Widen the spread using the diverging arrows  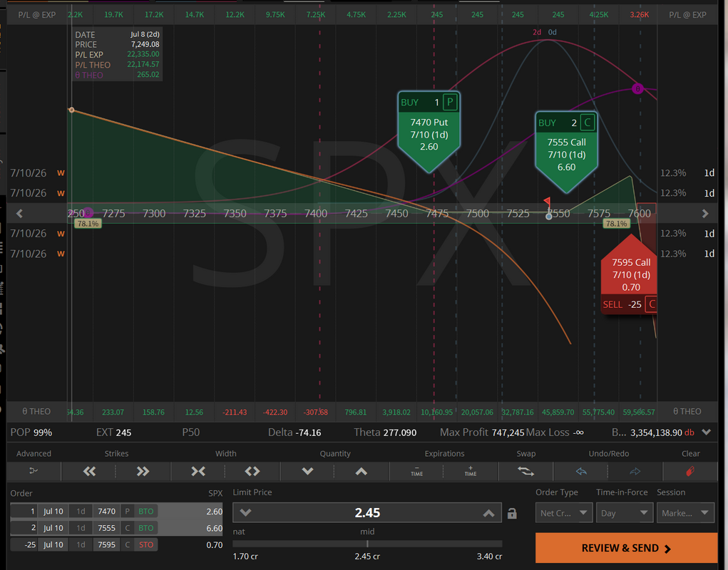[x=252, y=471]
